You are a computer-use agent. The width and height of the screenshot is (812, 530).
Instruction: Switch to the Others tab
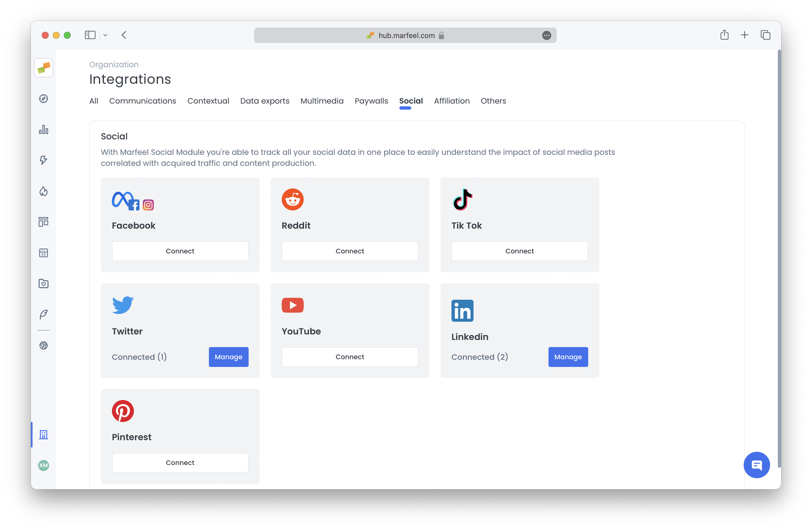pyautogui.click(x=493, y=101)
